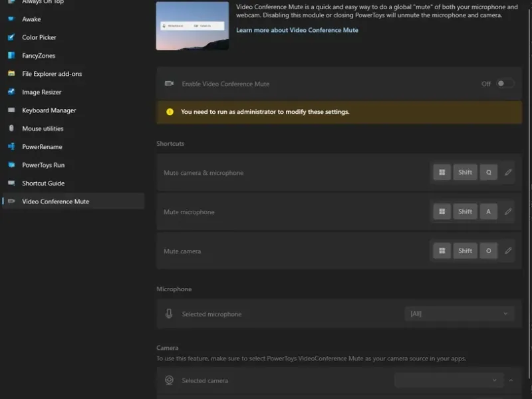Click the Selected camera label
The width and height of the screenshot is (532, 399).
205,380
